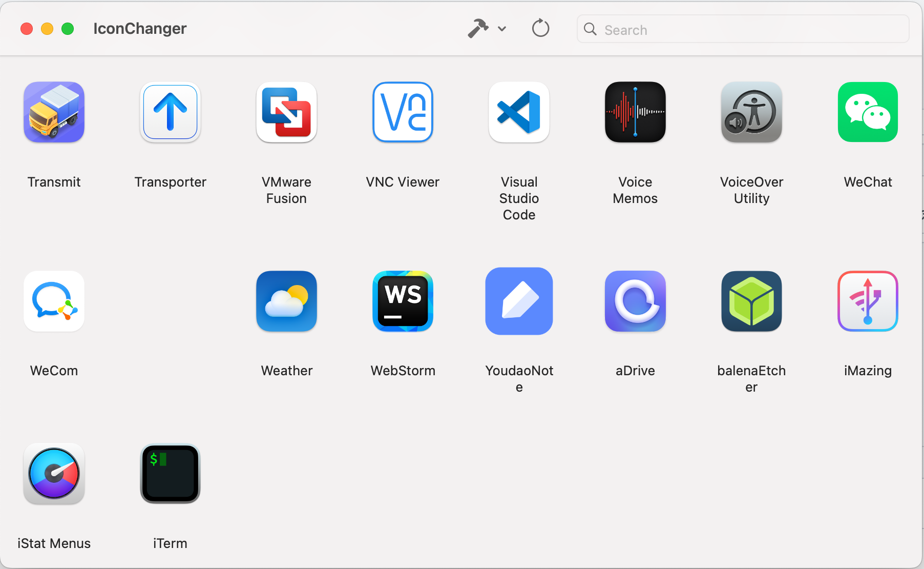This screenshot has height=569, width=924.
Task: Click the "WebStorm" label text
Action: 403,371
